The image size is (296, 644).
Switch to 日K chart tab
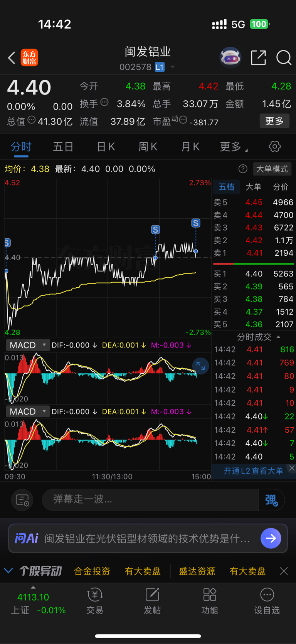(x=106, y=147)
